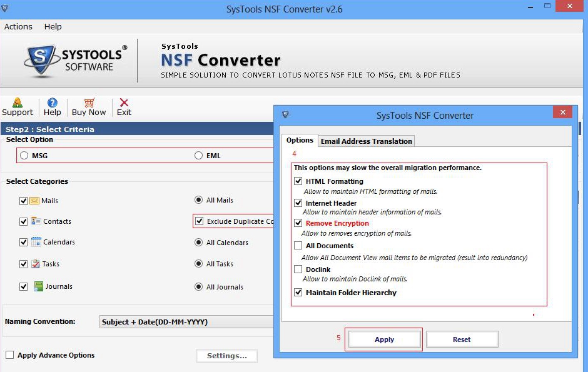Switch to Email Address Translation tab
The width and height of the screenshot is (588, 372).
click(x=367, y=141)
